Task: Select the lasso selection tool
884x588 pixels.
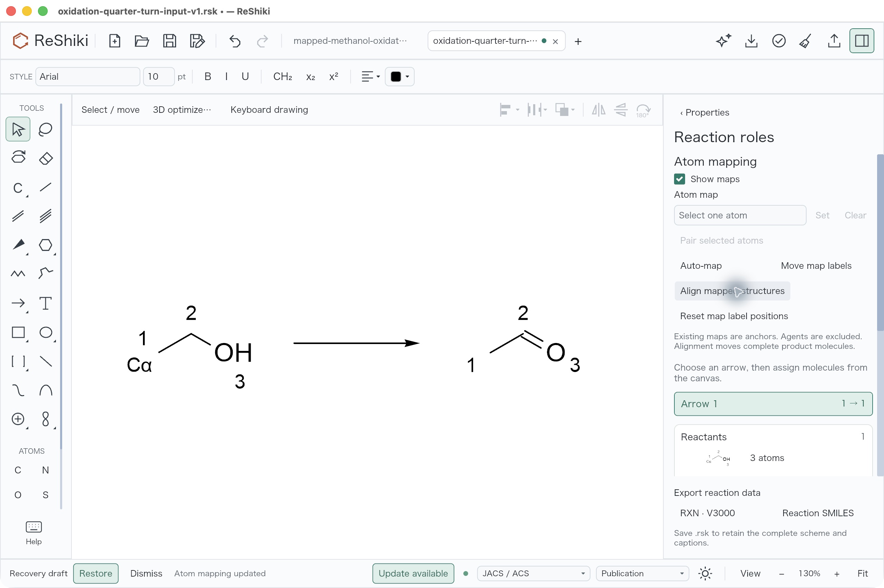Action: tap(45, 129)
